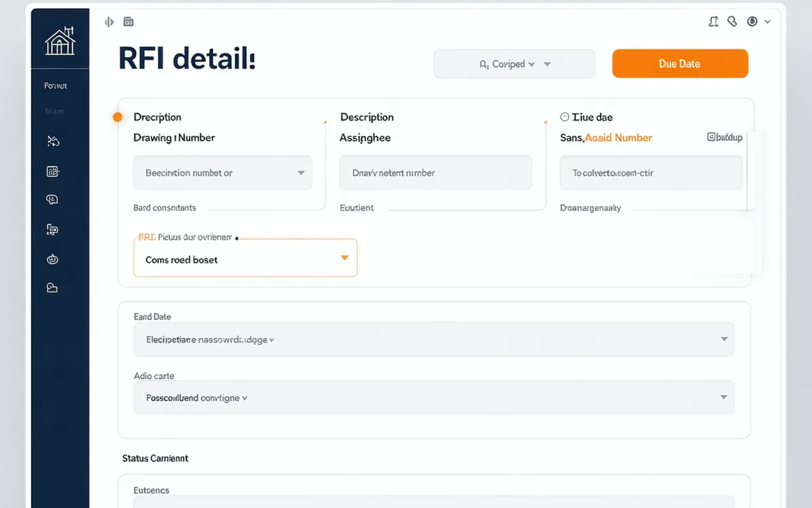Click the split-arrows icon left of calendar

pyautogui.click(x=110, y=22)
